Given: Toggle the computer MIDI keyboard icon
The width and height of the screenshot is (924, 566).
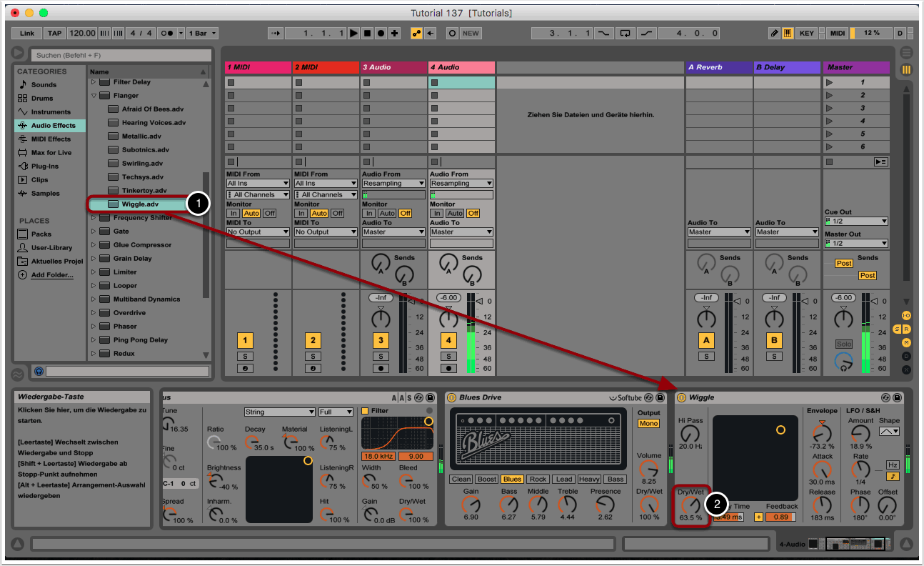Looking at the screenshot, I should [x=788, y=34].
